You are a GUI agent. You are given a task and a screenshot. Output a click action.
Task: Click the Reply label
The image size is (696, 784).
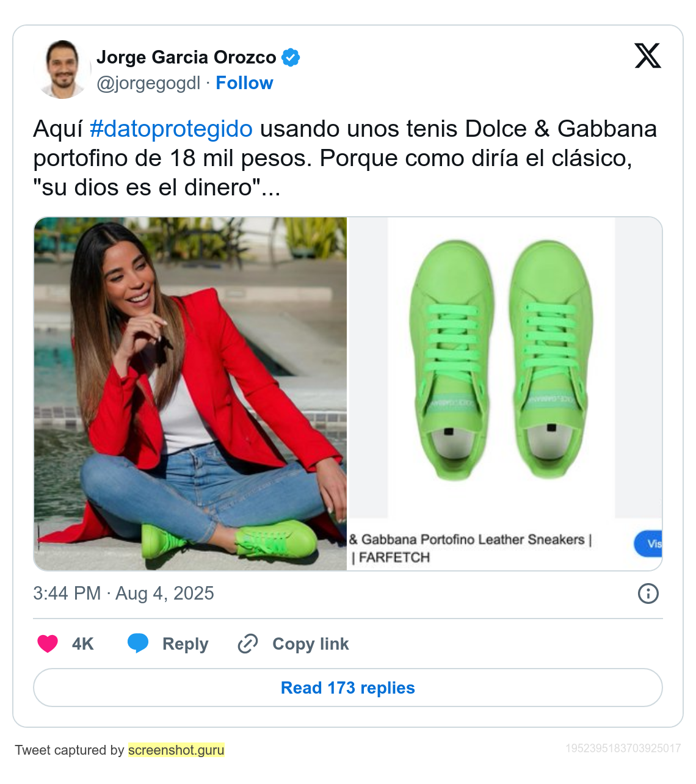tap(185, 644)
